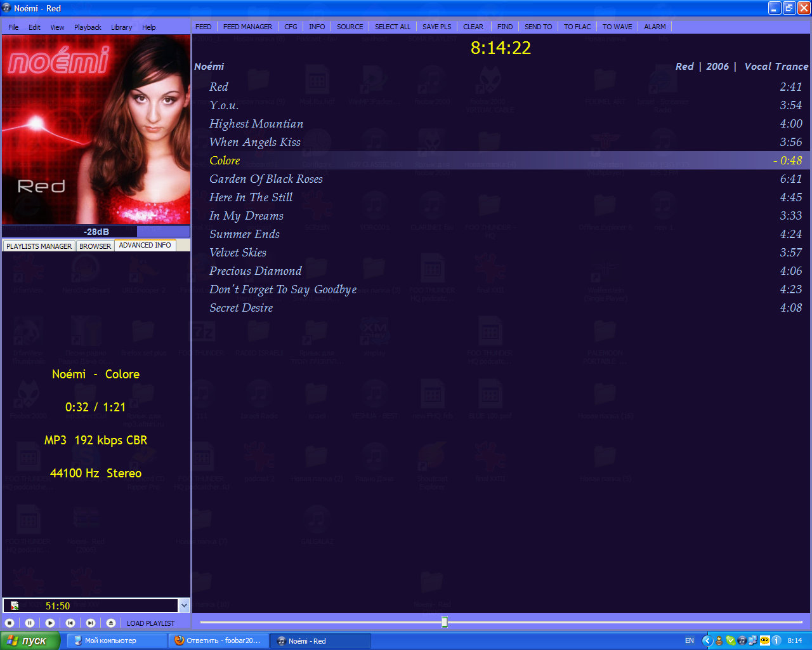Open the Skype tray icon
The image size is (812, 650).
coord(730,640)
